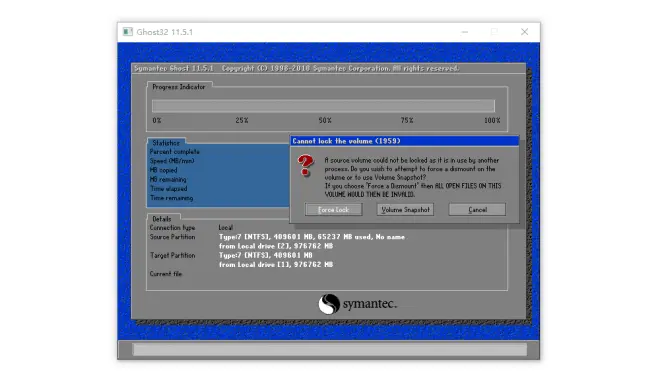Click the 'Connection type' label

tap(172, 228)
